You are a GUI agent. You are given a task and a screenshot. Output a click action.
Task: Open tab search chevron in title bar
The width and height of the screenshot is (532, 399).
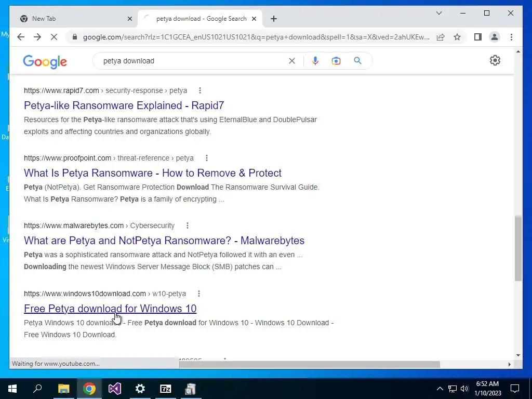point(438,13)
